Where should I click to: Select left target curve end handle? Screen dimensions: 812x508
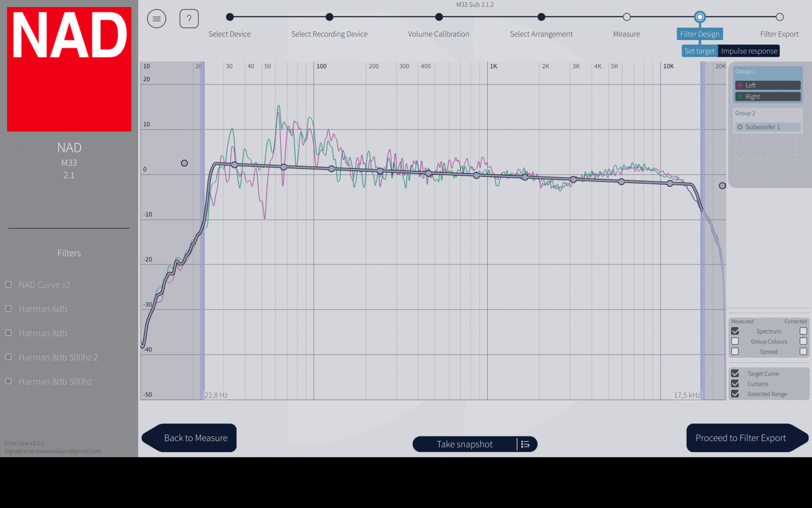click(185, 163)
